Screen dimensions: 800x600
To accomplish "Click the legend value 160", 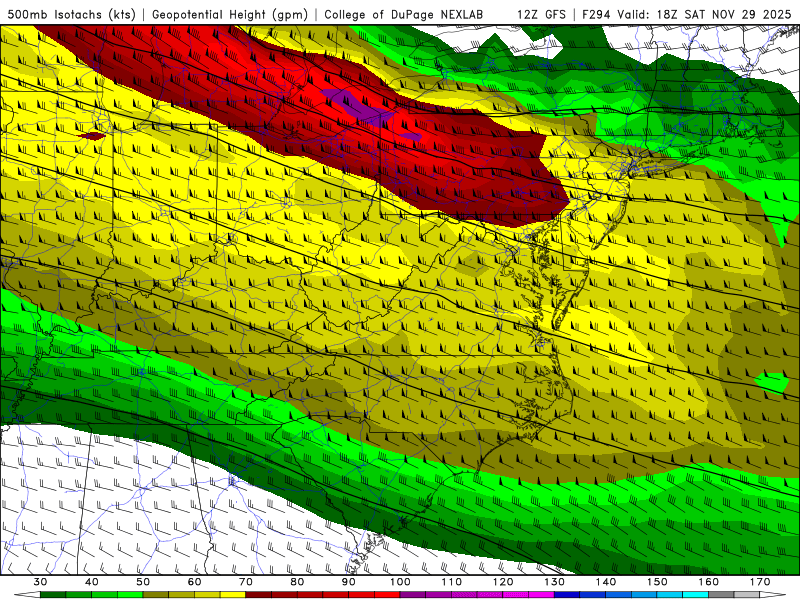I will point(709,582).
